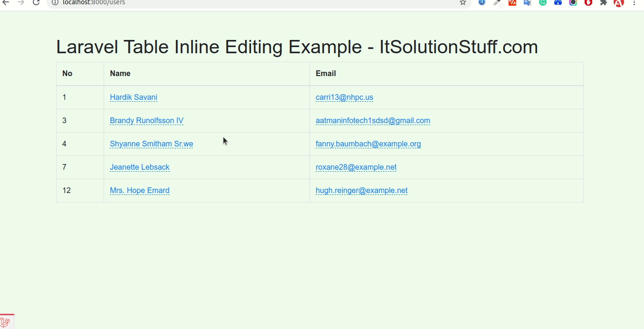Open the Google Translate extension
Image resolution: width=644 pixels, height=329 pixels.
(528, 2)
